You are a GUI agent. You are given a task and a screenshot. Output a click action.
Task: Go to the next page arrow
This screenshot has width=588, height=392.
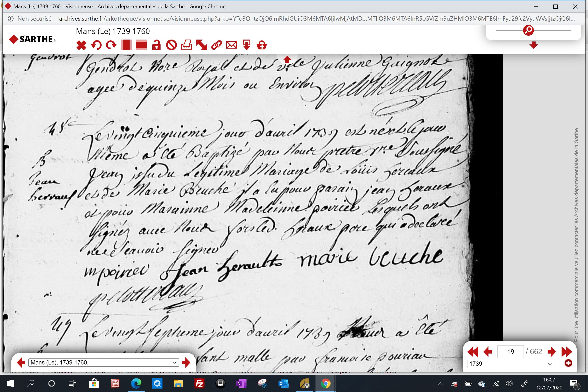pyautogui.click(x=551, y=352)
